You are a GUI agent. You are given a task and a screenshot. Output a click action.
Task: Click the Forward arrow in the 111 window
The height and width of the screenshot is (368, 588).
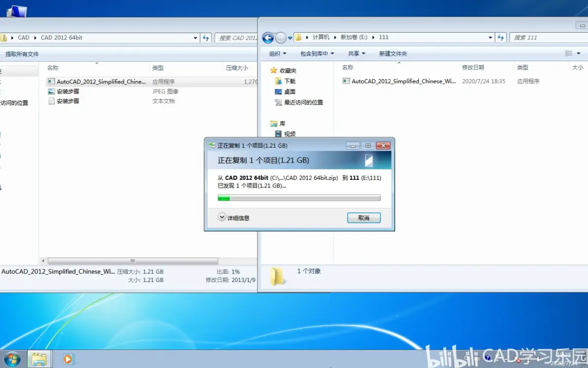click(x=281, y=38)
